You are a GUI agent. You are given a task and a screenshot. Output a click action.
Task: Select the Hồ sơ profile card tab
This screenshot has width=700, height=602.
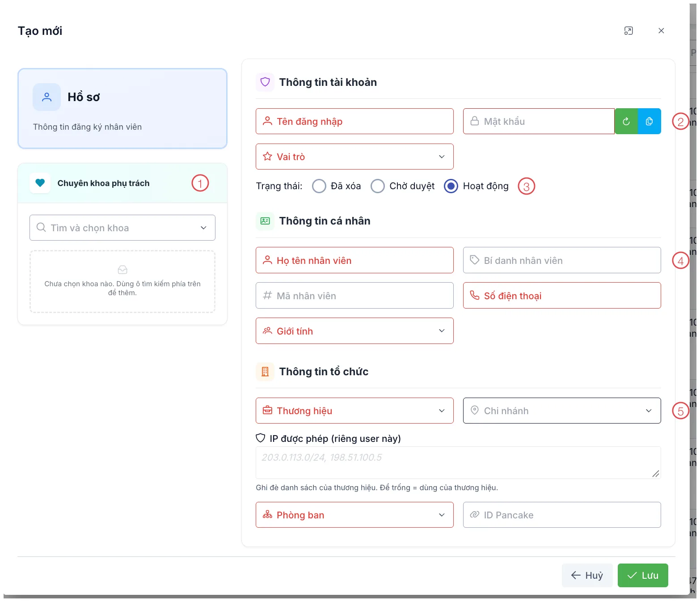[122, 109]
